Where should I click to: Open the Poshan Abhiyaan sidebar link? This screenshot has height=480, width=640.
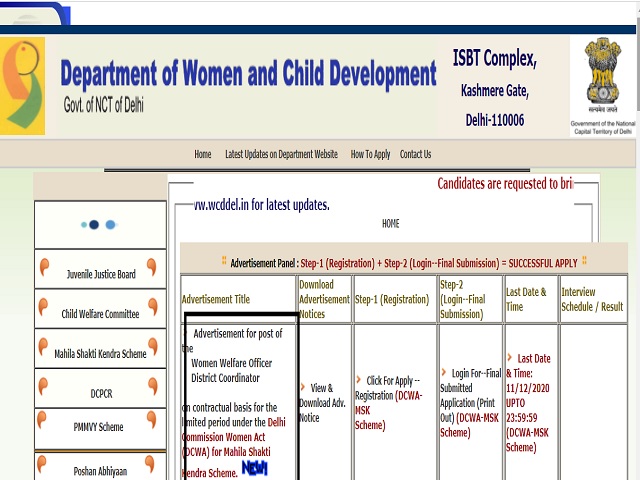tap(100, 471)
